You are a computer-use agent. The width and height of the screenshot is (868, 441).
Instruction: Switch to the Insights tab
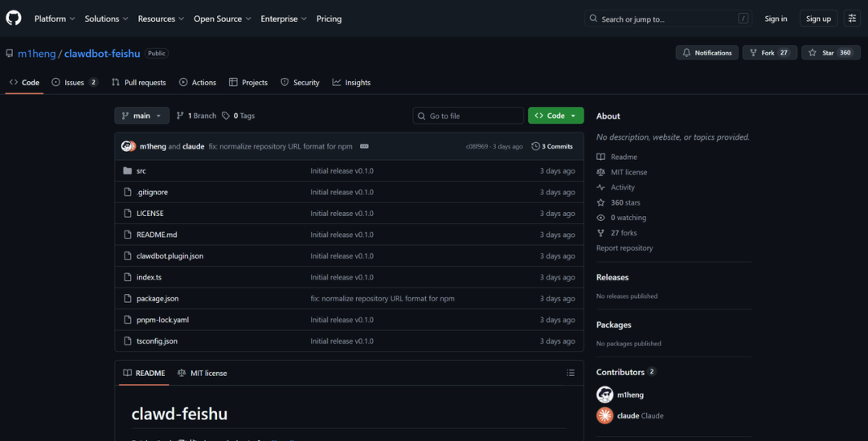tap(351, 83)
